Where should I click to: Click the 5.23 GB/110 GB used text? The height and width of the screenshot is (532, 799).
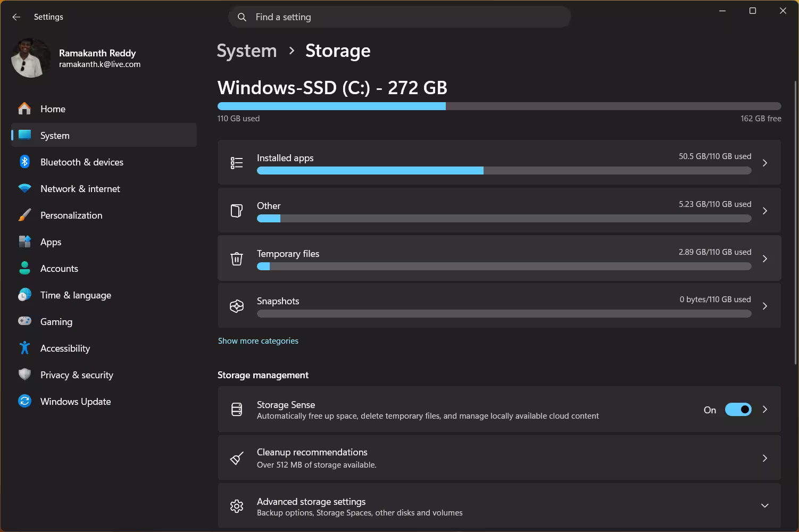click(x=715, y=204)
